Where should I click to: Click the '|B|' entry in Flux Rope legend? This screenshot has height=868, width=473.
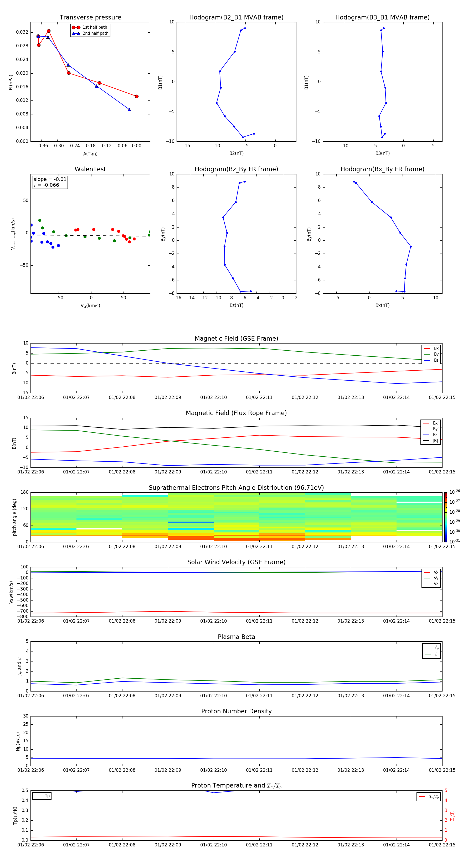click(x=431, y=441)
